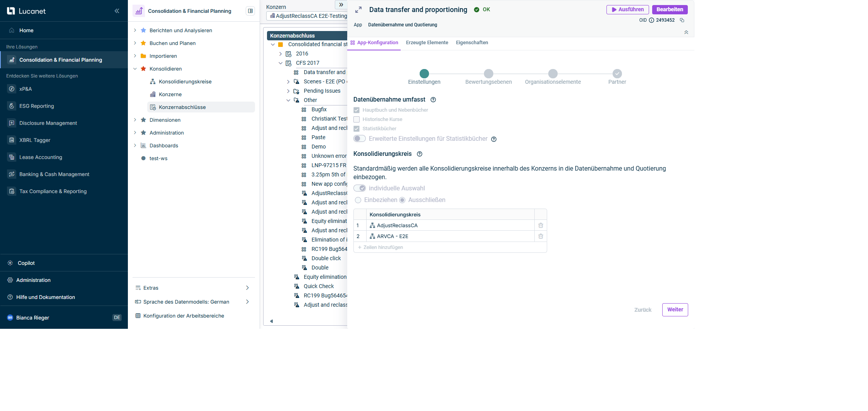Expand the 2016 tree node
The height and width of the screenshot is (411, 868).
point(281,54)
